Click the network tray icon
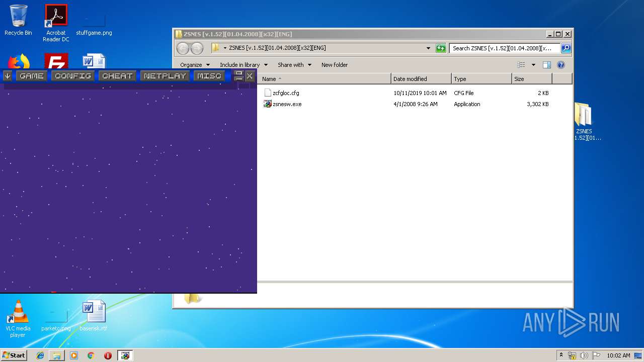Viewport: 644px width, 362px height. [572, 355]
